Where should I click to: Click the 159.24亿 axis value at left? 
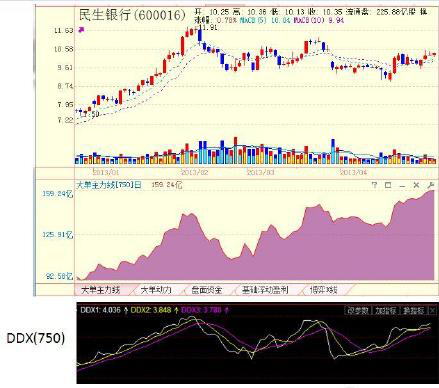pyautogui.click(x=58, y=194)
